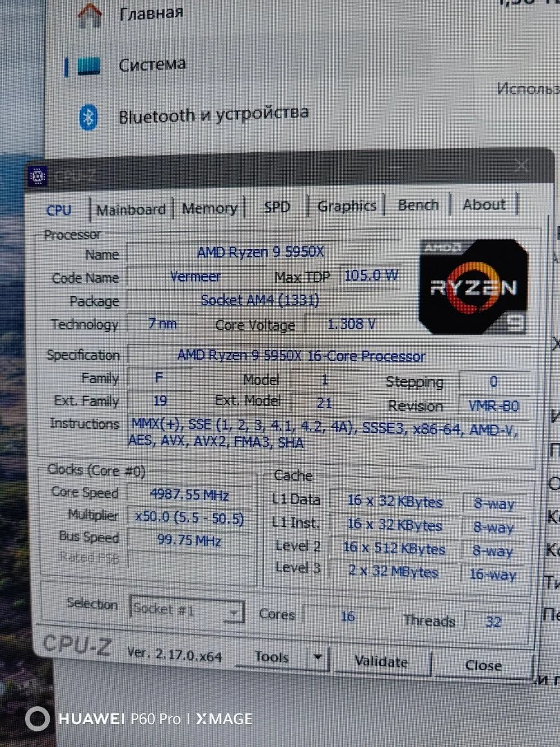Image resolution: width=560 pixels, height=747 pixels.
Task: Click the Max TDP value 105.0 W
Action: pyautogui.click(x=371, y=275)
